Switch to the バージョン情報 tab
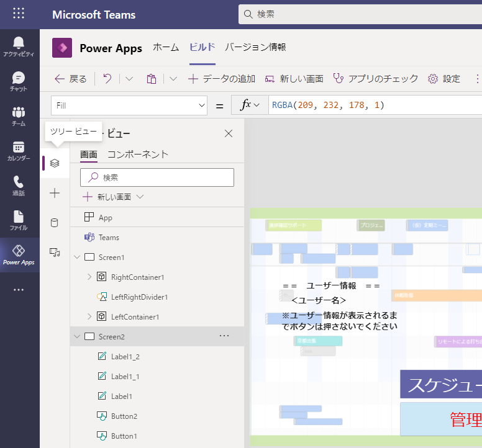482x448 pixels. pyautogui.click(x=255, y=47)
